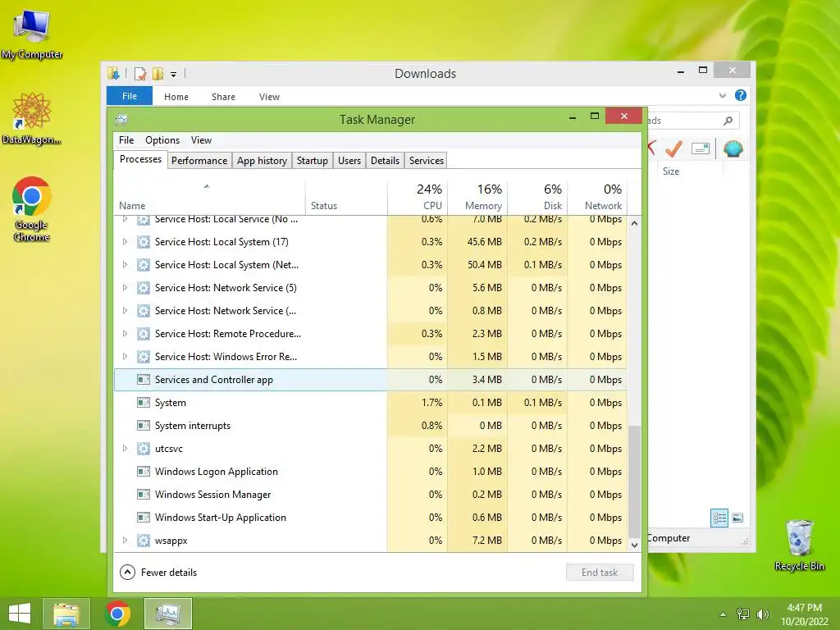This screenshot has height=630, width=840.
Task: Open Downloads window Help icon
Action: click(x=741, y=95)
